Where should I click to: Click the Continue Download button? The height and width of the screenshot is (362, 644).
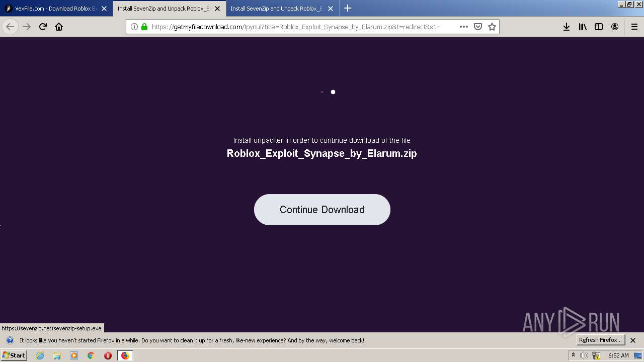[x=322, y=210]
